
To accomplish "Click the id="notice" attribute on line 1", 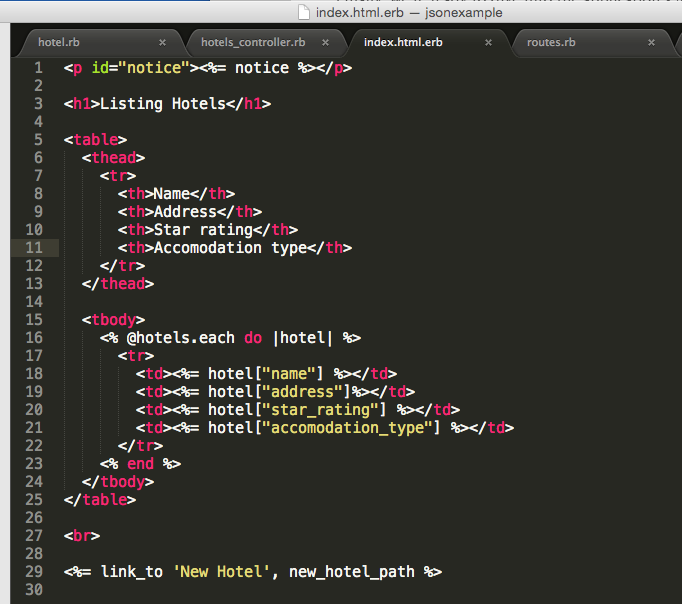I will click(140, 68).
